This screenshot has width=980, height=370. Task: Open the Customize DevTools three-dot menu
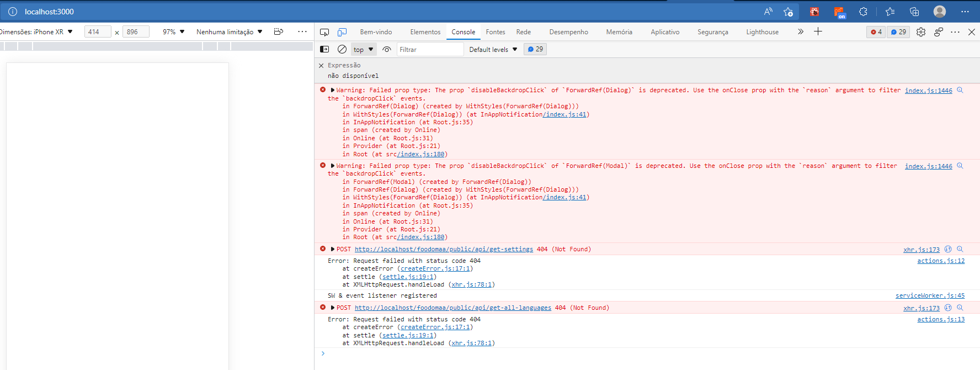click(955, 32)
